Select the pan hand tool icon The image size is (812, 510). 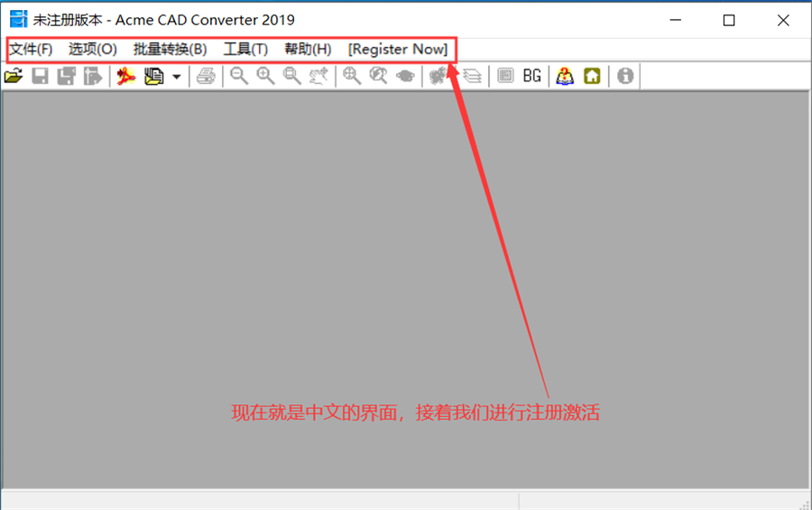point(318,76)
